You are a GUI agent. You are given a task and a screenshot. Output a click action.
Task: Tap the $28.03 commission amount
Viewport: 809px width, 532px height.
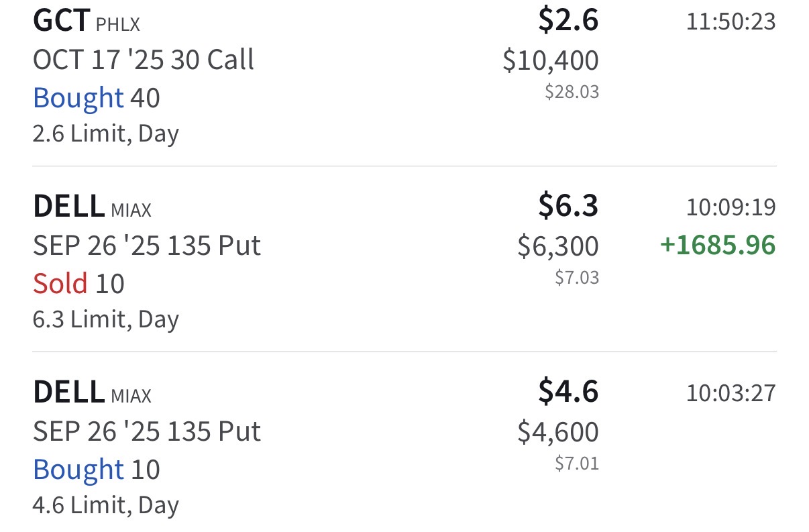572,92
